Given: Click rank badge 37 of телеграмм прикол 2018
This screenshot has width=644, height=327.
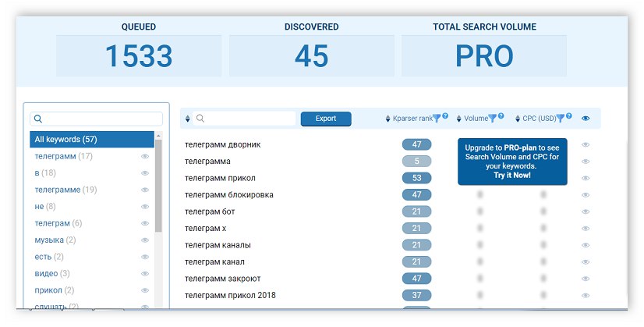Looking at the screenshot, I should pyautogui.click(x=417, y=295).
